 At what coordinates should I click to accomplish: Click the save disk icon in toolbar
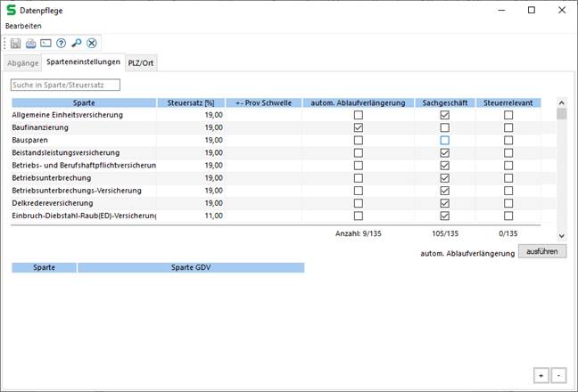[x=16, y=43]
